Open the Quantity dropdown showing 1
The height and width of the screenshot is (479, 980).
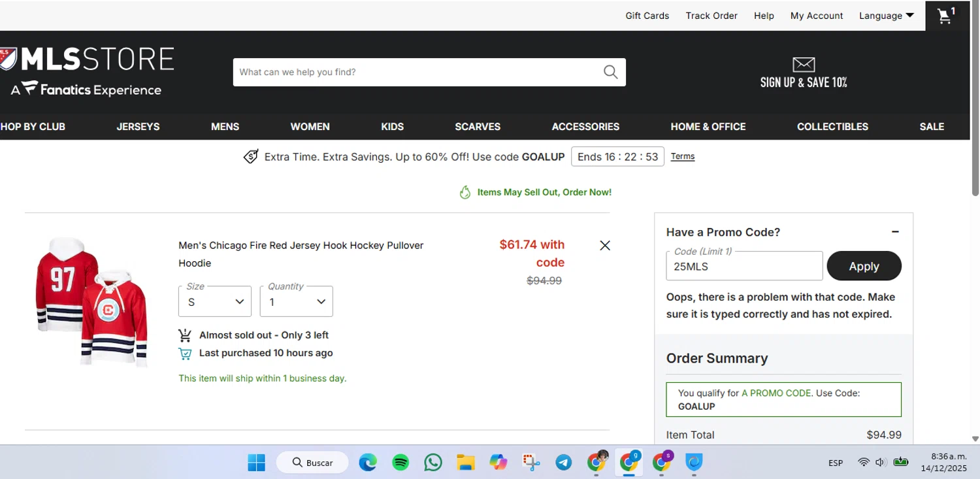click(297, 301)
